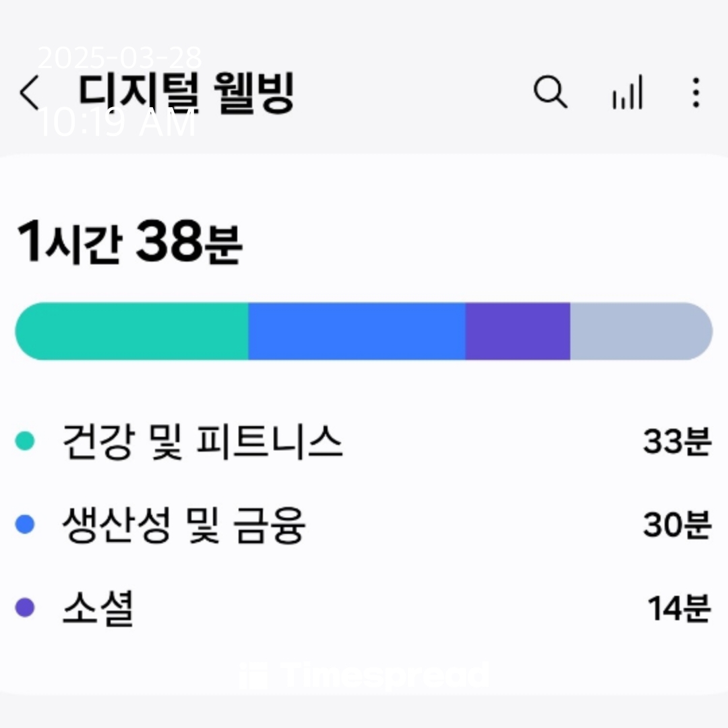Tap the Timespread watermark logo
The image size is (728, 728).
point(364,675)
